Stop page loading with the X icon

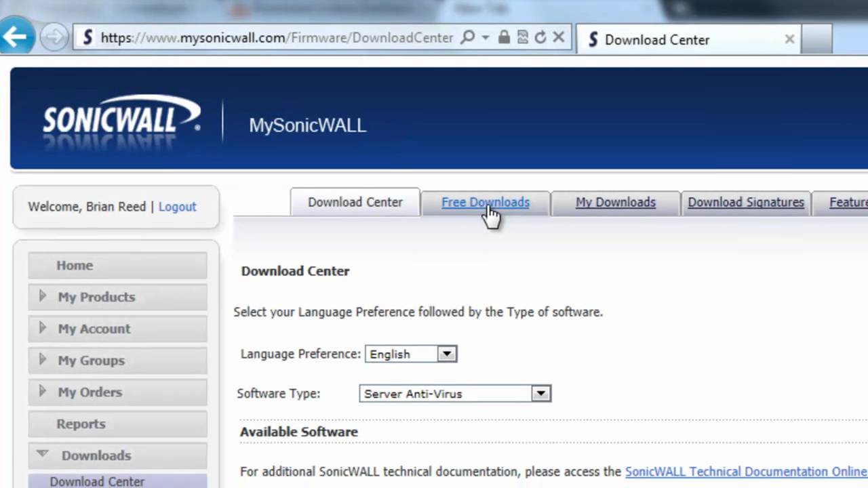[x=558, y=37]
